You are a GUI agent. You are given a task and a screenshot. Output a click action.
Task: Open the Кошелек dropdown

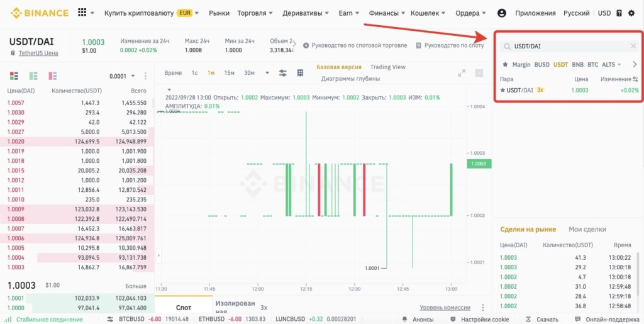[x=429, y=13]
